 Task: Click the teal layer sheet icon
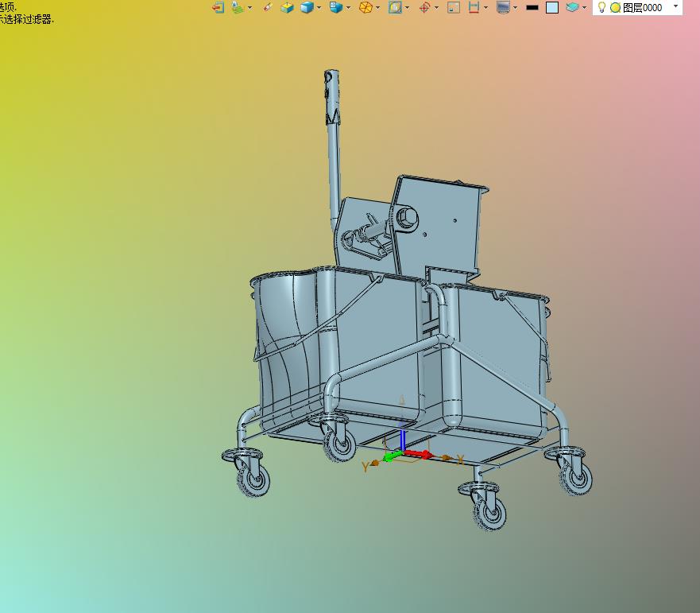572,7
